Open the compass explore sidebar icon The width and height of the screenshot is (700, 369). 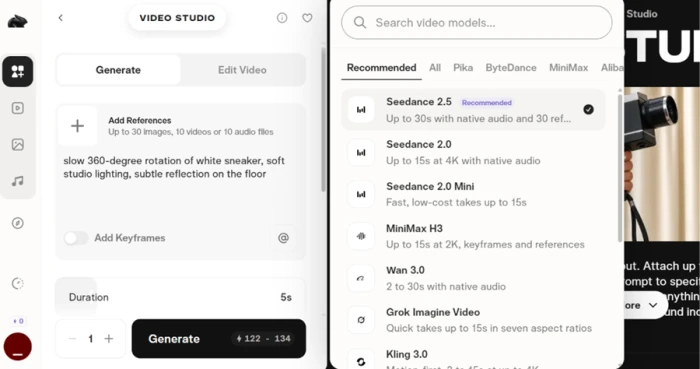click(x=18, y=223)
